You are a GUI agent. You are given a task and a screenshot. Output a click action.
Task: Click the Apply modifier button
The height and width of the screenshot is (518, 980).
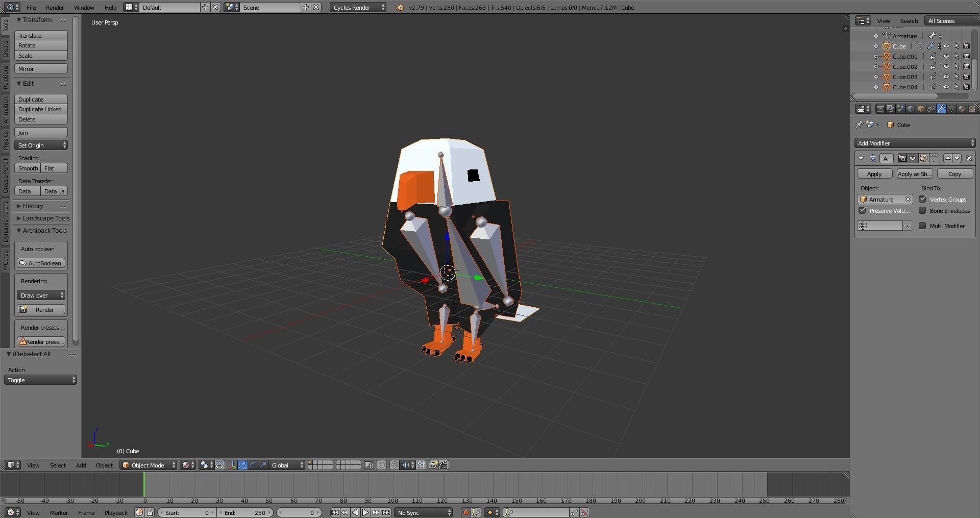874,174
